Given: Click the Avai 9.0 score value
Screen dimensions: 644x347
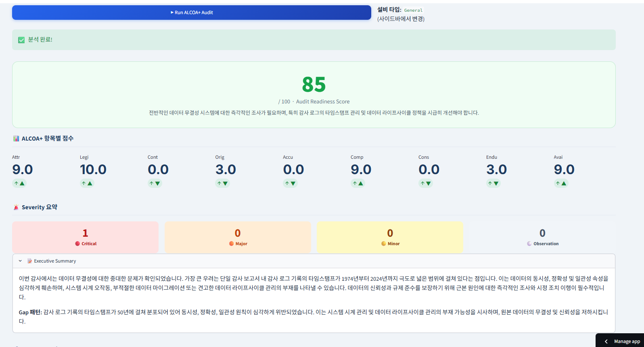Looking at the screenshot, I should pyautogui.click(x=564, y=170).
